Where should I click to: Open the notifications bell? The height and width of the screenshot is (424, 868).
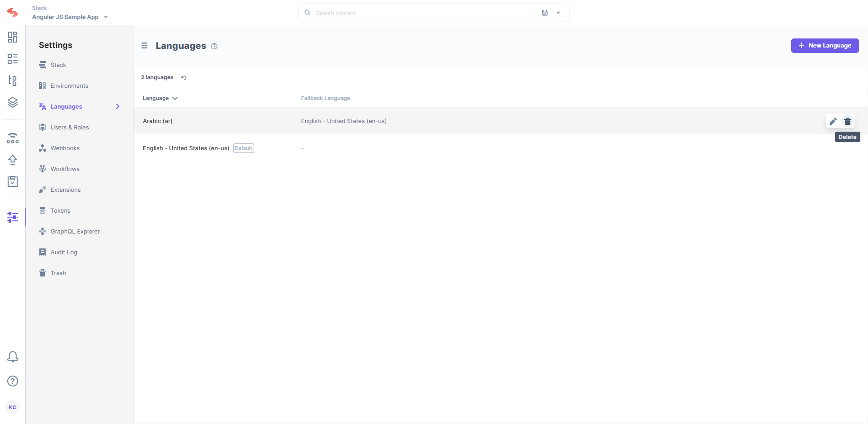(x=12, y=357)
